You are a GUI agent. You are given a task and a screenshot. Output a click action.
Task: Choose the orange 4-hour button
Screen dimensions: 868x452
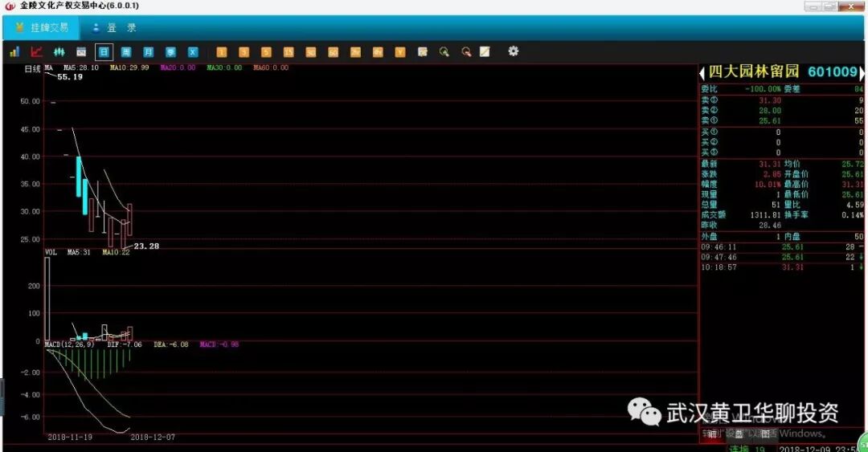click(378, 52)
